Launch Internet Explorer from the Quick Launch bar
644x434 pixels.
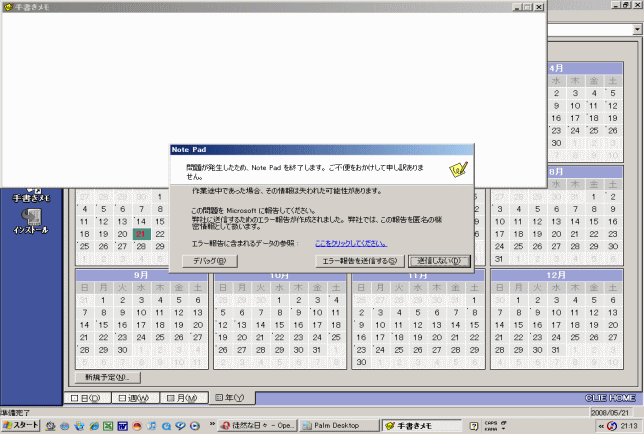coord(94,426)
